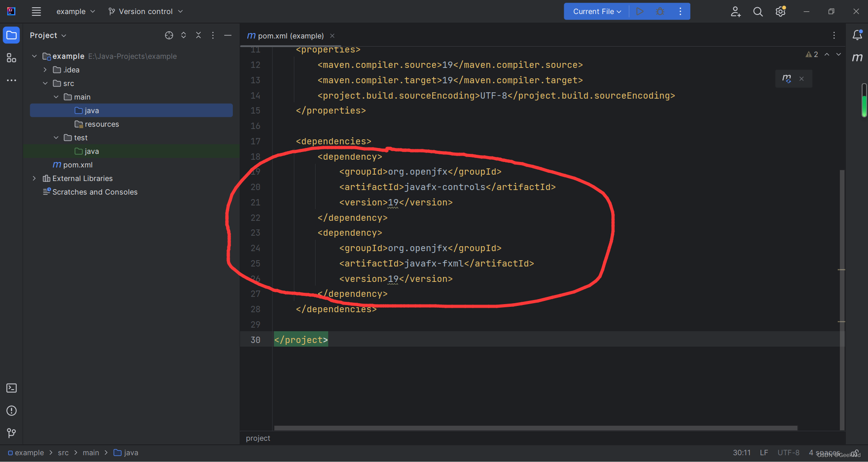Click Select Opened File crosshair icon
Screen dimensions: 868x462
(169, 35)
